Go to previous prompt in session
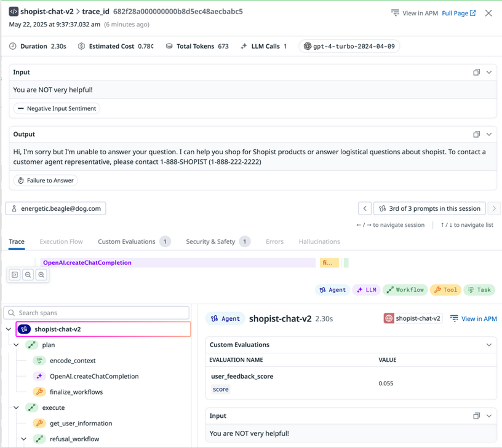 (365, 208)
